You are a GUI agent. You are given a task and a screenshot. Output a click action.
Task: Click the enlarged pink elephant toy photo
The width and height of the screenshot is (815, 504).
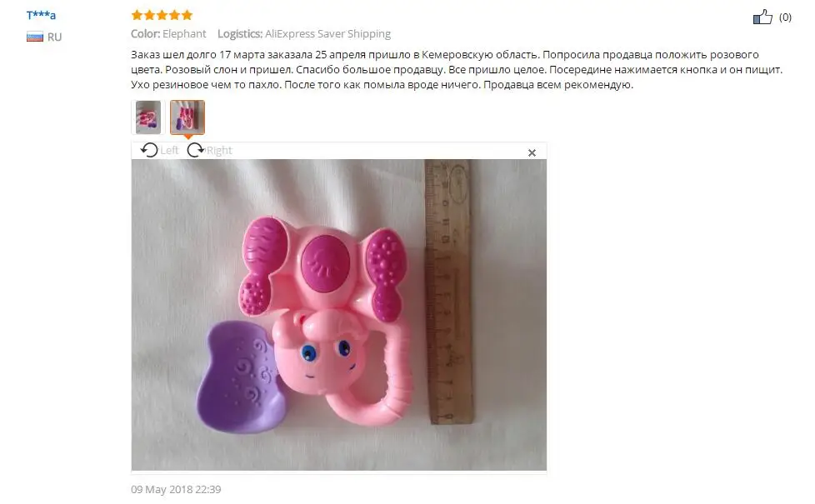(x=339, y=315)
